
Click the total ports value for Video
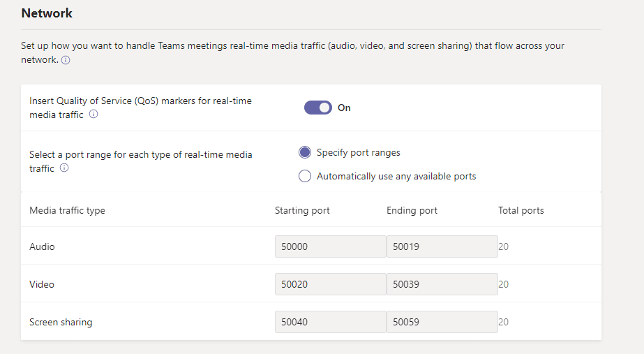(503, 284)
